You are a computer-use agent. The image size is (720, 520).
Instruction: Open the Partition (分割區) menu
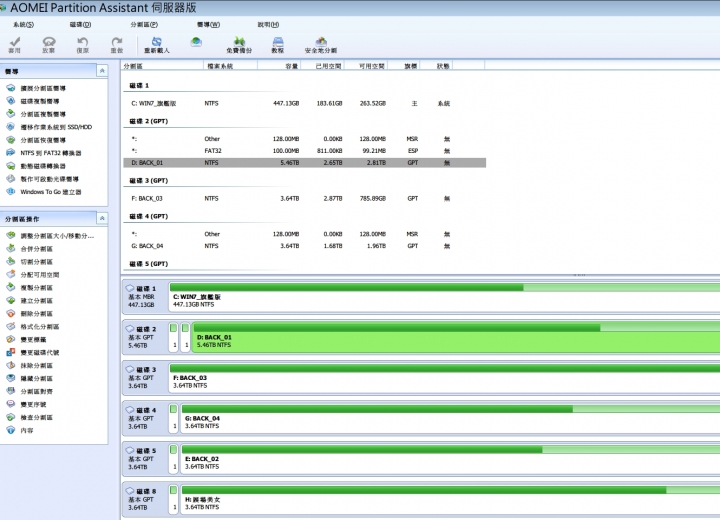pos(144,24)
